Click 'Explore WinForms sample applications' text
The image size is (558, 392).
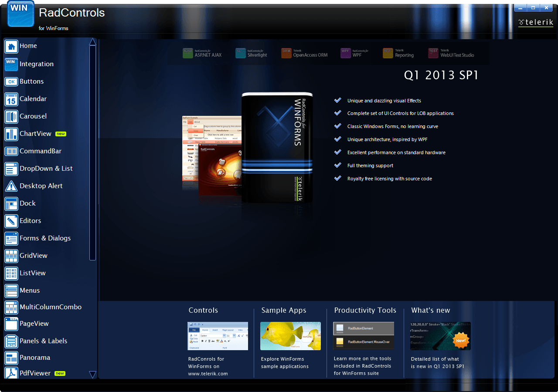pyautogui.click(x=285, y=363)
